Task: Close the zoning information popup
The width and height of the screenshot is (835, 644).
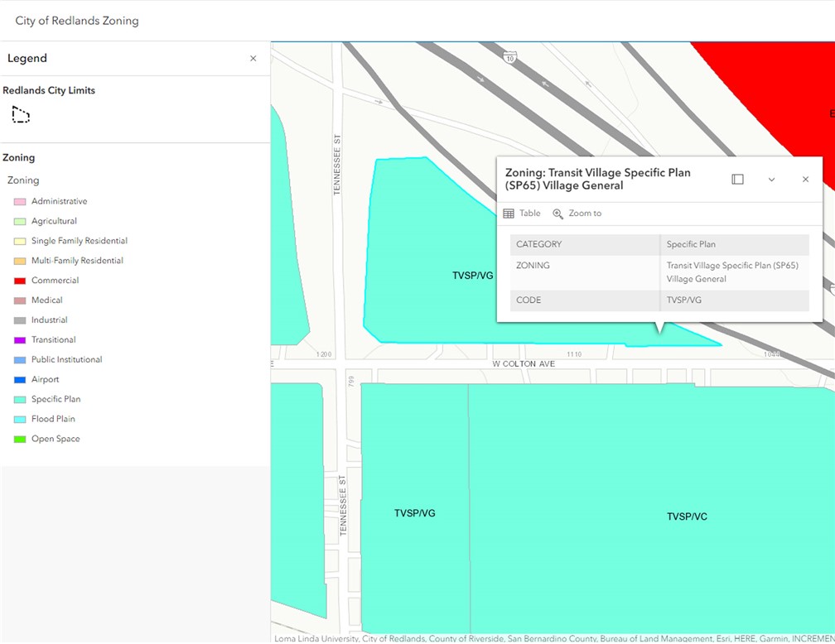Action: [805, 180]
